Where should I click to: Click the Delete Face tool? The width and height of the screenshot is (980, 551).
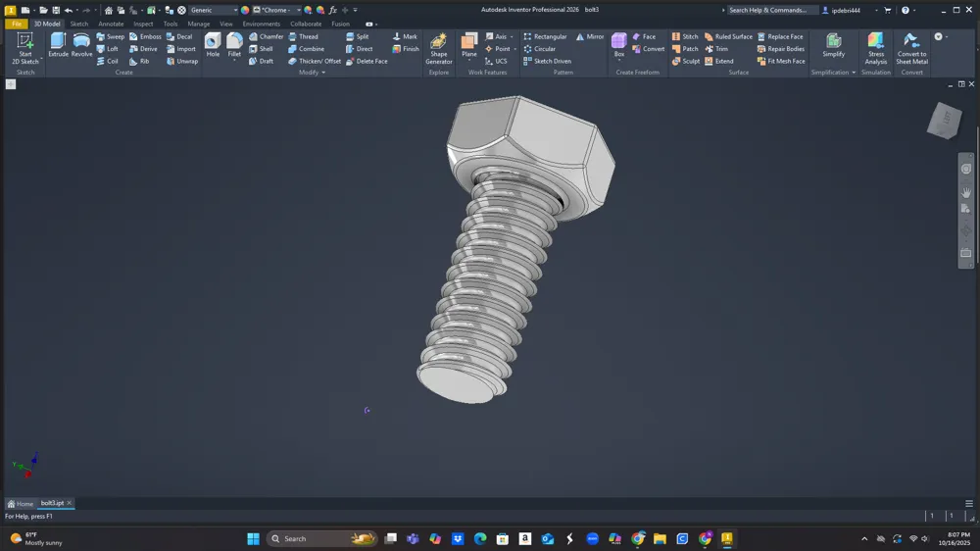point(367,62)
